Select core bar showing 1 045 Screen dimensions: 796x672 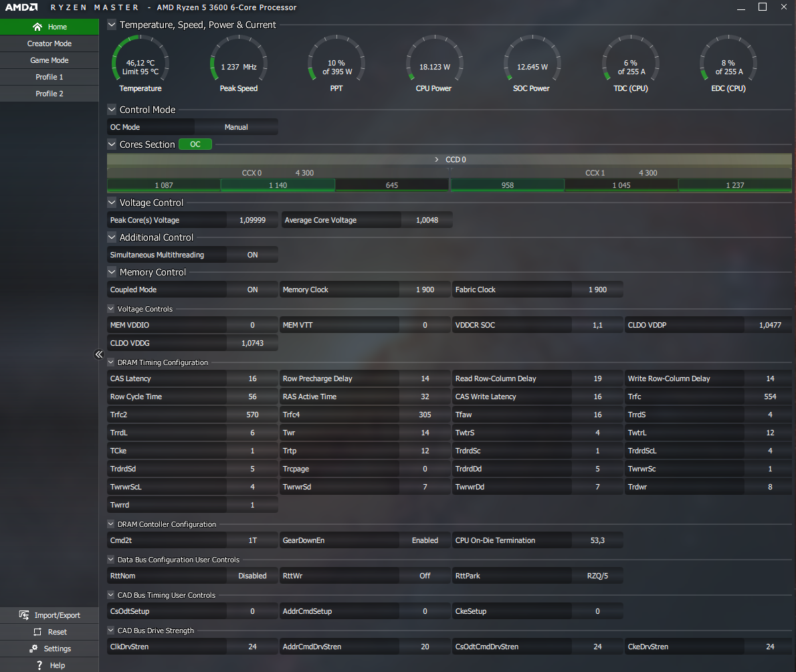tap(621, 185)
